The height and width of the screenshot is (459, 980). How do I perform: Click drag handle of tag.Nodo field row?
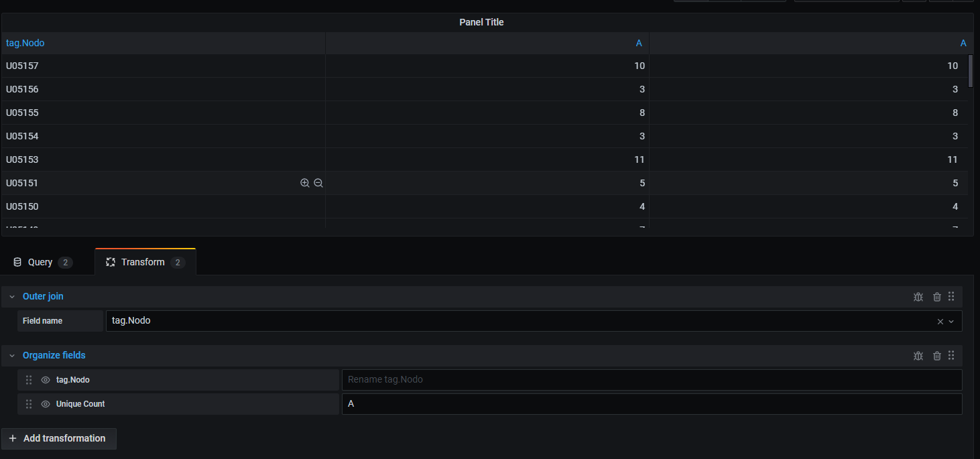coord(29,380)
